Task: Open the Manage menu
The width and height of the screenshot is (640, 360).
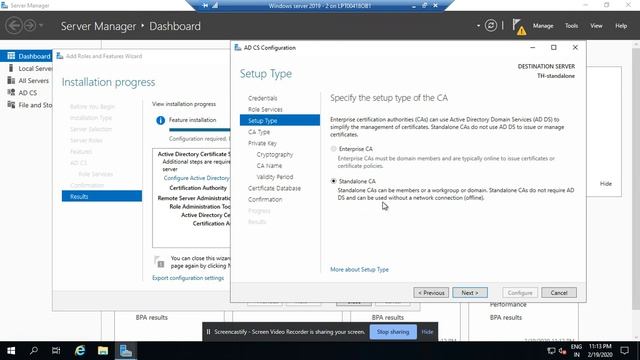Action: (543, 26)
